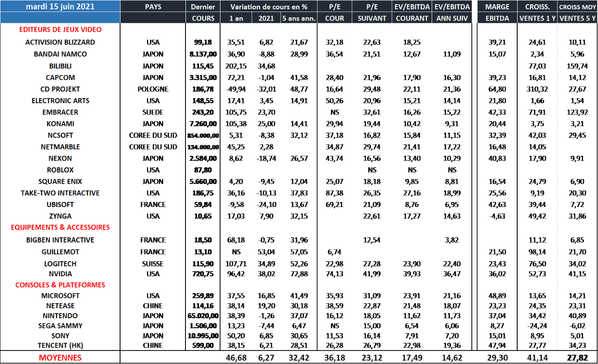The image size is (598, 364).
Task: Select average 1-year variation 46,68
Action: coord(236,358)
